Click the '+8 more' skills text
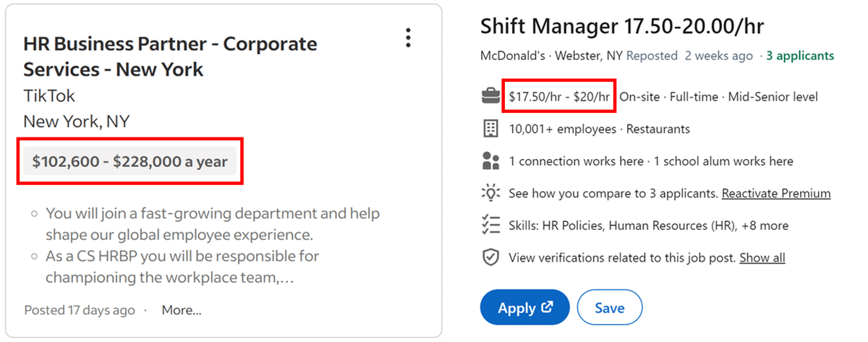The image size is (868, 342). click(x=765, y=226)
